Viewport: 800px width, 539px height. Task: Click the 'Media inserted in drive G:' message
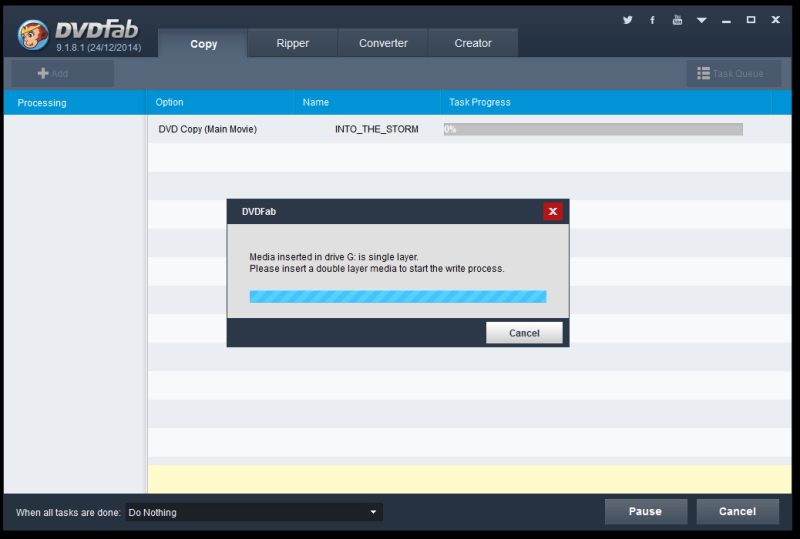[x=334, y=257]
